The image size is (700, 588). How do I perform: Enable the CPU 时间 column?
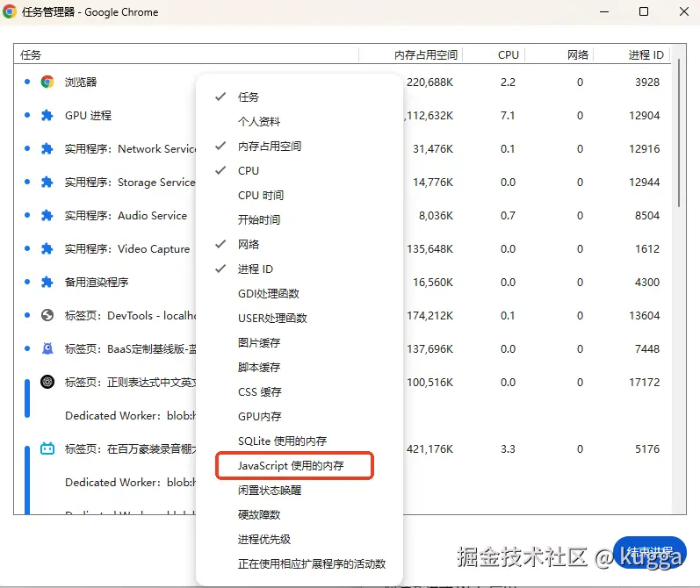click(x=299, y=195)
